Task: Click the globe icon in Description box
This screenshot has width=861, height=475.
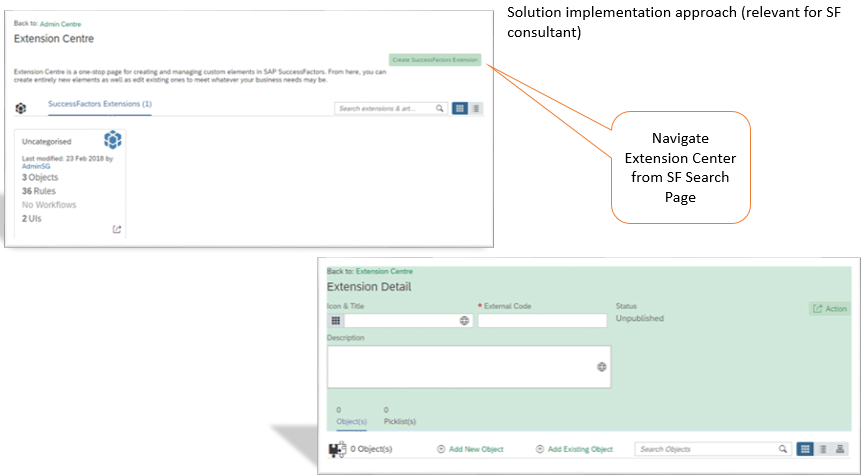Action: tap(602, 367)
